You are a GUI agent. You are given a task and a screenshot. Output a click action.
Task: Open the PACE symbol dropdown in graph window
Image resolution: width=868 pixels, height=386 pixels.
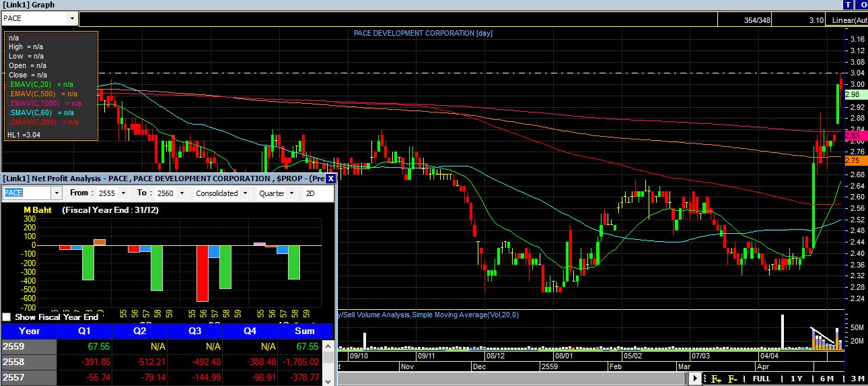[72, 19]
